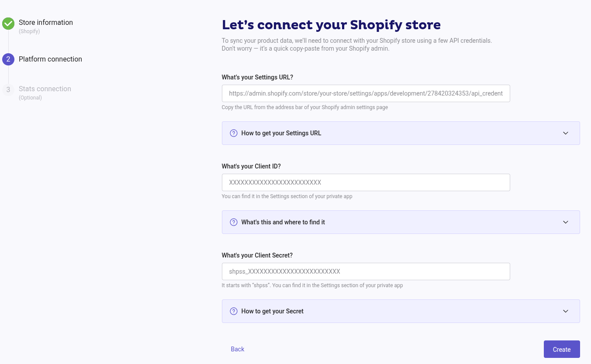
Task: Click the question mark icon for Secret help
Action: [x=234, y=311]
